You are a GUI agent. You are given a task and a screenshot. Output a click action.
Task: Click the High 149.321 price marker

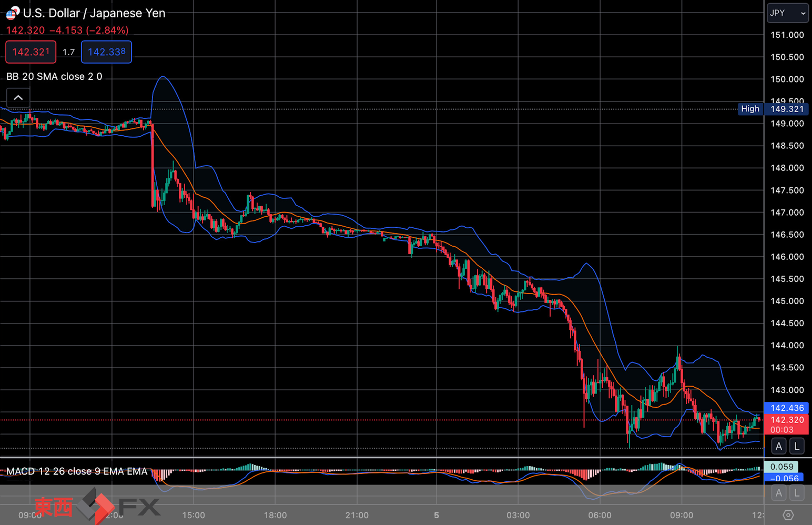pos(773,109)
